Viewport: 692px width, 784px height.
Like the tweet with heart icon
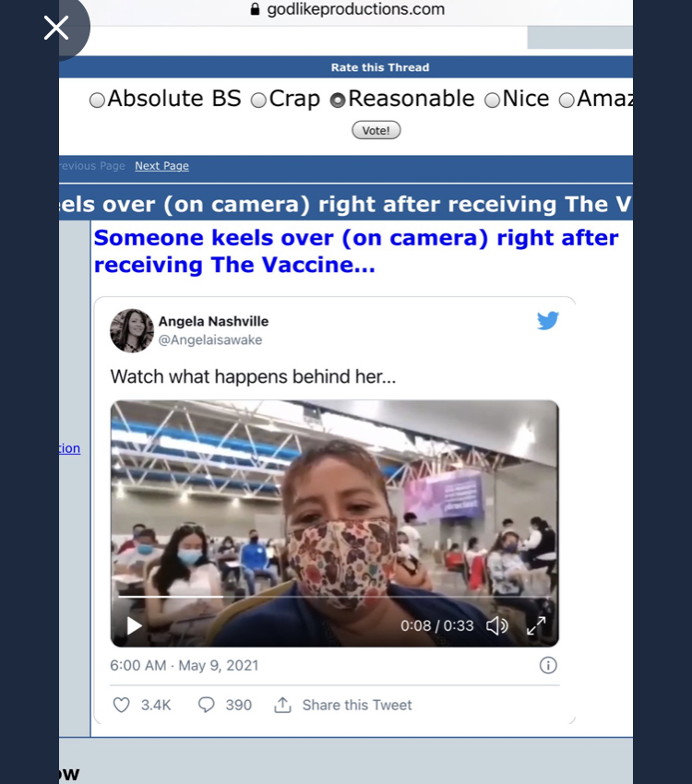pyautogui.click(x=121, y=705)
